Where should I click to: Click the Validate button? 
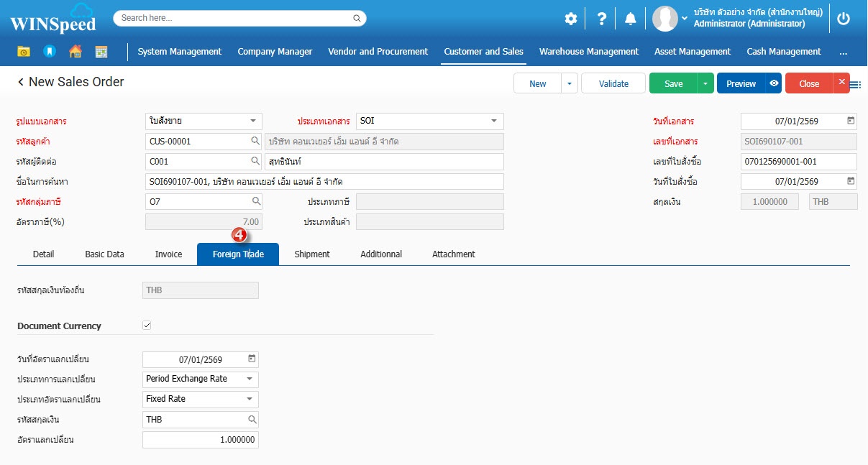pos(613,83)
